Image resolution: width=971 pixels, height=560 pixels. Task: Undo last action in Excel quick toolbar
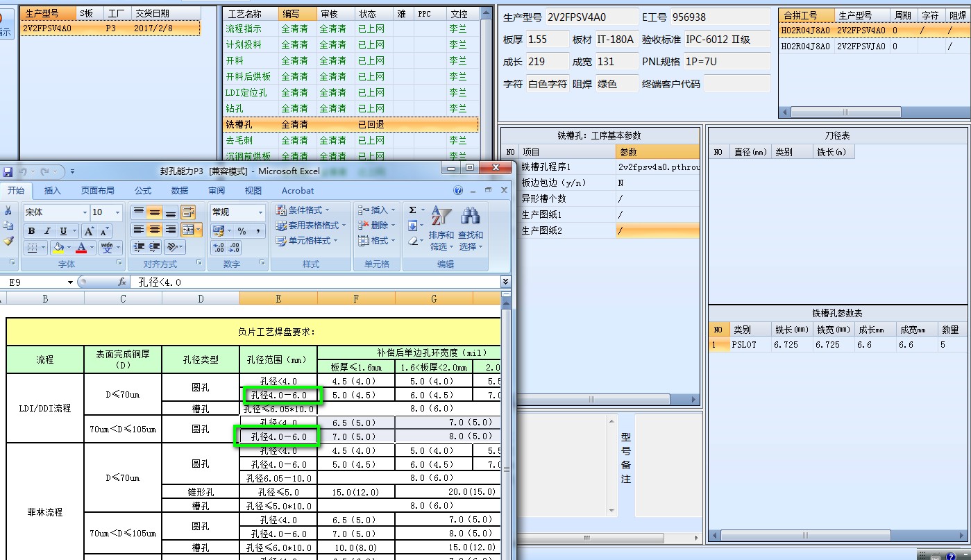pos(23,171)
